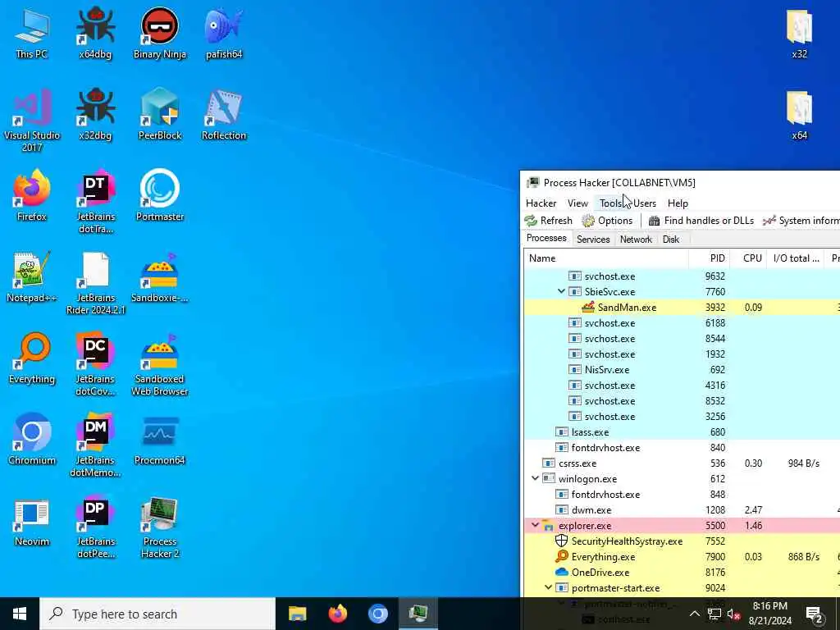This screenshot has width=840, height=630.
Task: Collapse the SbieSvc.exe process tree node
Action: click(561, 291)
